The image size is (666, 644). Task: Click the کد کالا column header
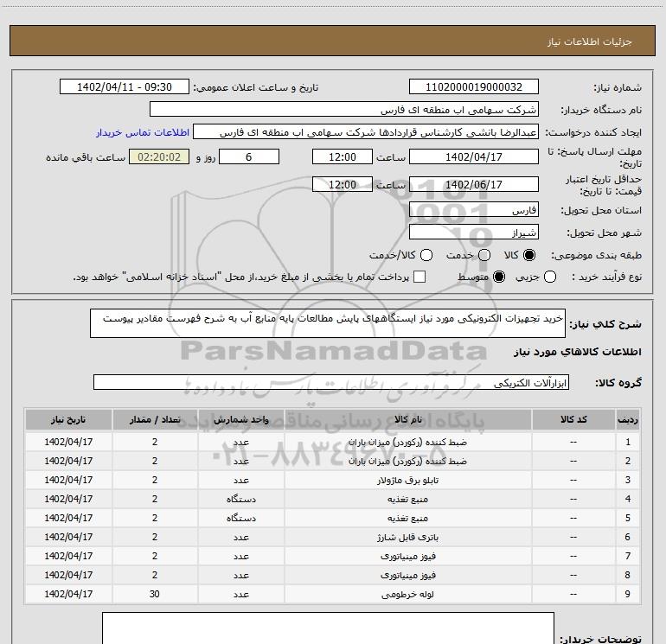pos(573,419)
